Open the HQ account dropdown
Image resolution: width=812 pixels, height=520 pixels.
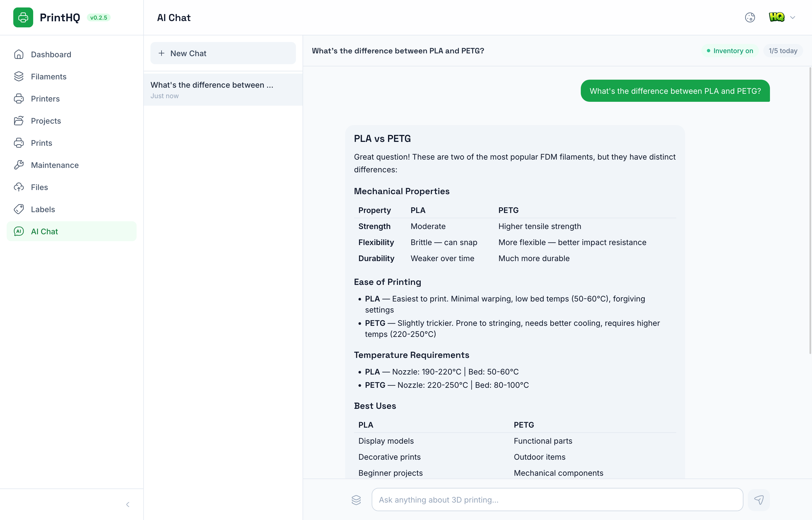782,17
